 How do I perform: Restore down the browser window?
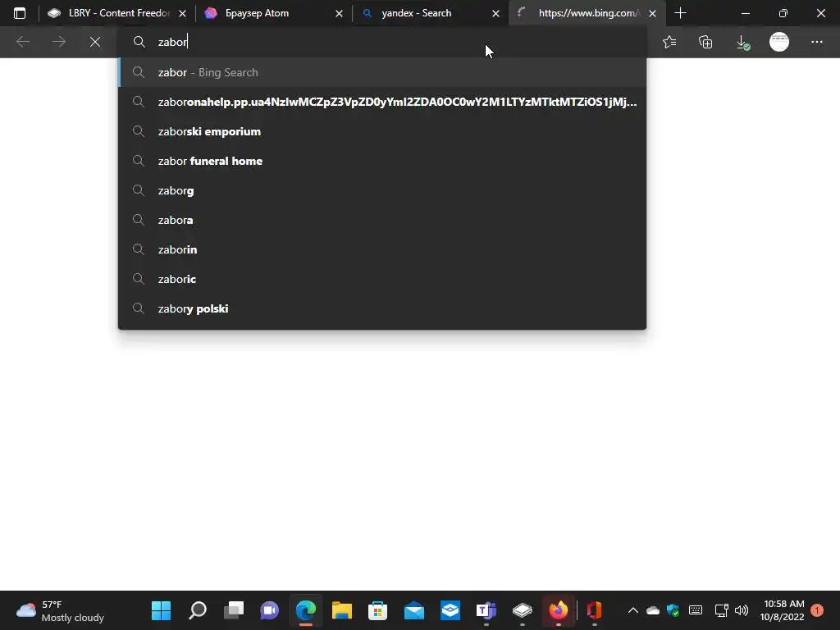783,13
